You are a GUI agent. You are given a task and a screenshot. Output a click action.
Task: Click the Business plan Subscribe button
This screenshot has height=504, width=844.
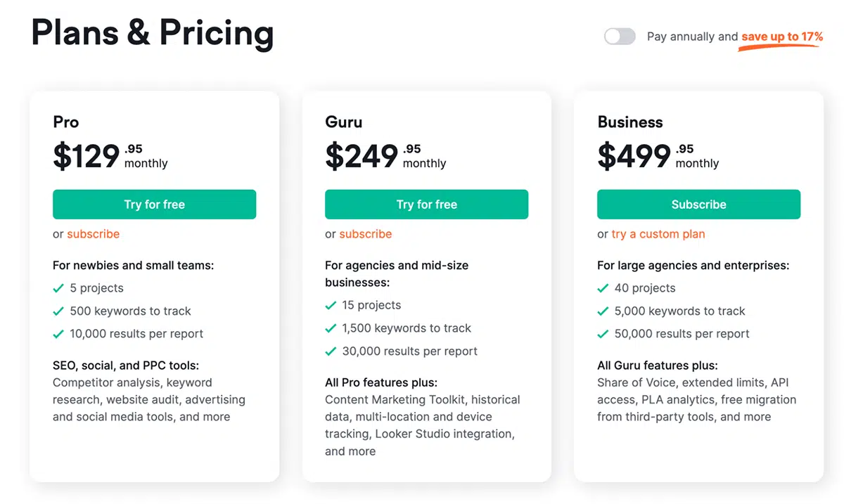698,205
